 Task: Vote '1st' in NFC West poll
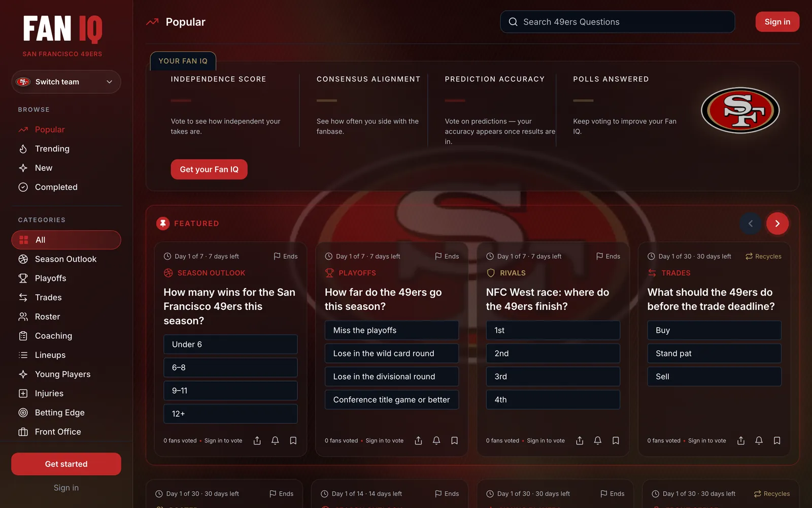coord(553,330)
